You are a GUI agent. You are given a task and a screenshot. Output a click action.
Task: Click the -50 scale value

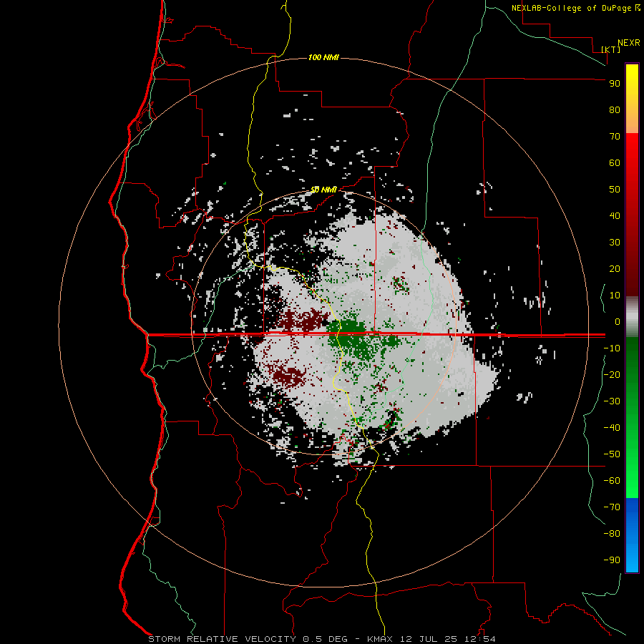[x=612, y=454]
